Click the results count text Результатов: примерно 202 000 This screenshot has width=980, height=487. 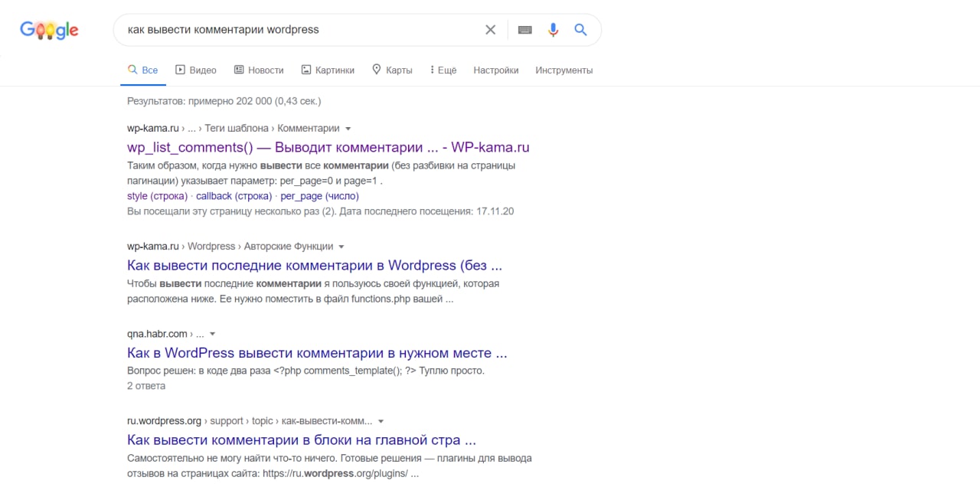pos(224,100)
